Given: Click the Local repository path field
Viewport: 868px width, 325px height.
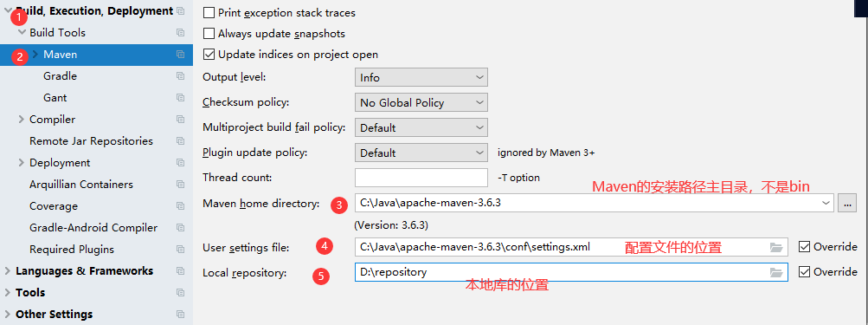Looking at the screenshot, I should 571,272.
